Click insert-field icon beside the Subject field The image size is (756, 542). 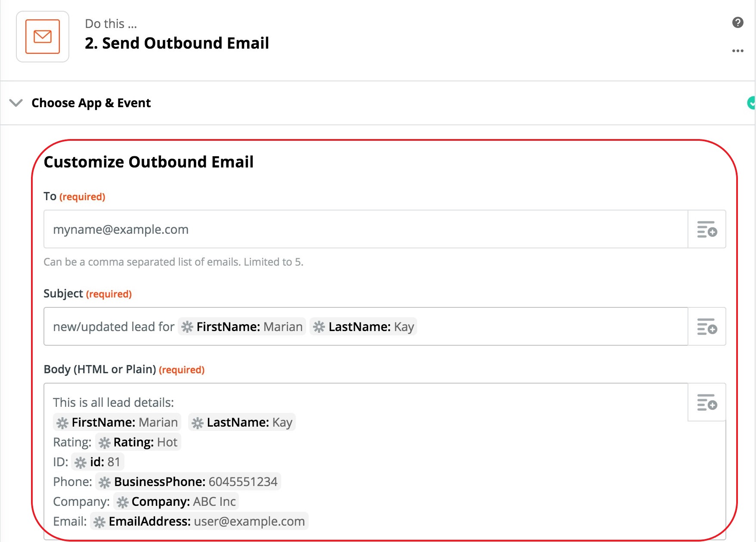click(x=706, y=327)
